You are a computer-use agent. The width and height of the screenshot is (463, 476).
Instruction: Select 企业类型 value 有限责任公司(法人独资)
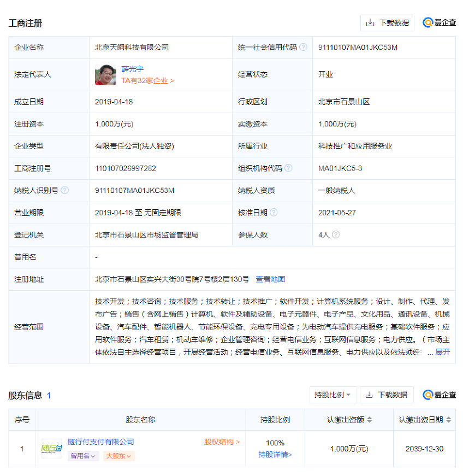(x=134, y=146)
